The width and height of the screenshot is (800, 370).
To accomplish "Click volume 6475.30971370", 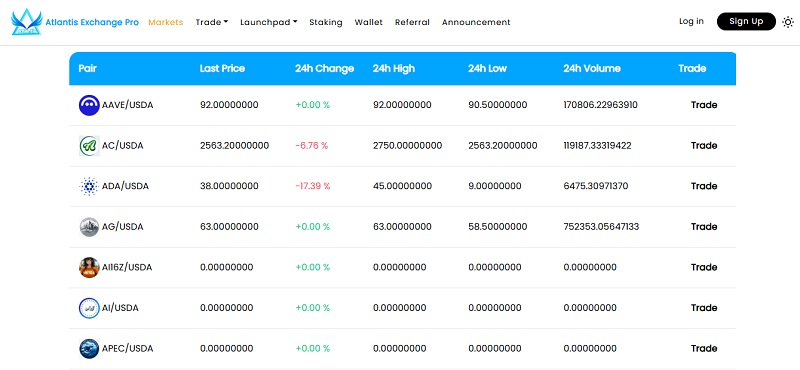I will (x=596, y=186).
